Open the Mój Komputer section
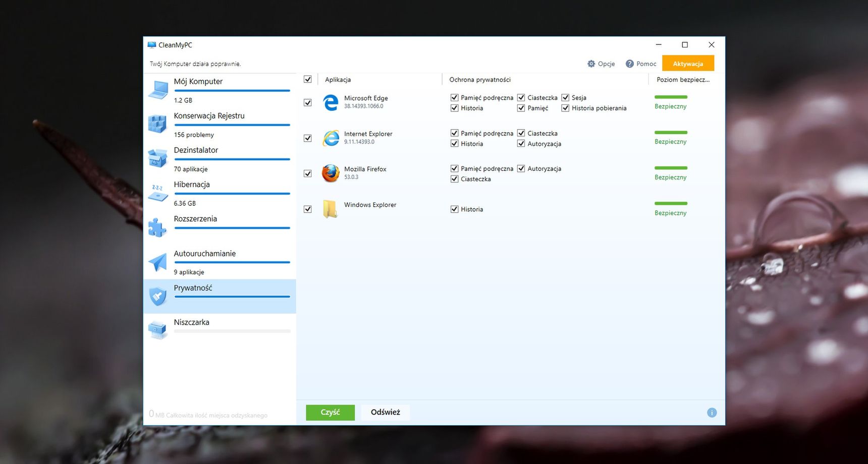868x464 pixels. (220, 90)
